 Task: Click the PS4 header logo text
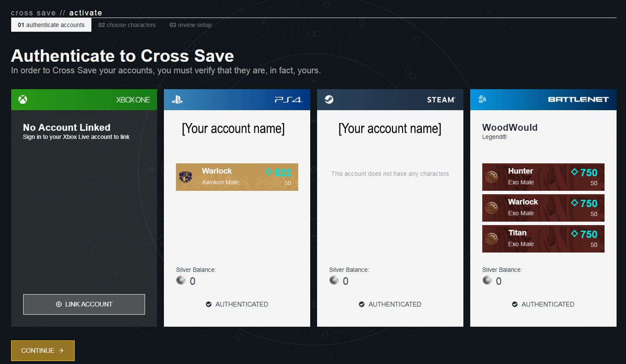pos(288,100)
